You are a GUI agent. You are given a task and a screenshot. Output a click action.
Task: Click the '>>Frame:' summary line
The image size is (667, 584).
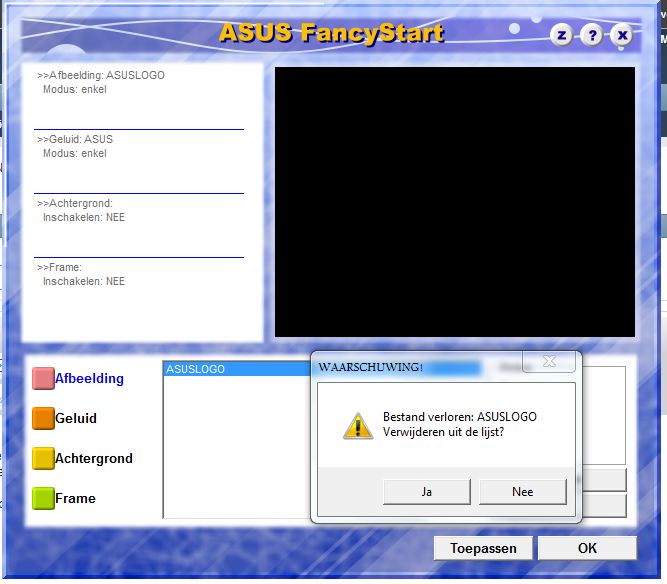pyautogui.click(x=60, y=267)
